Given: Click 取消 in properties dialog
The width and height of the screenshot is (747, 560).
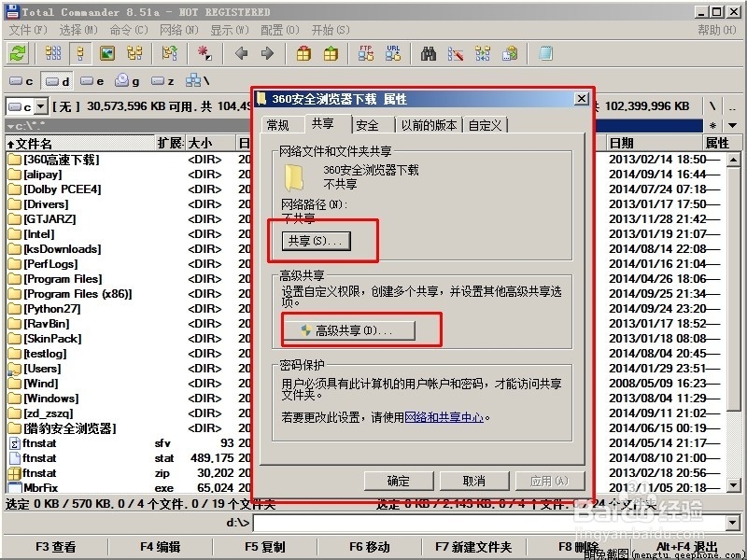Looking at the screenshot, I should (474, 481).
